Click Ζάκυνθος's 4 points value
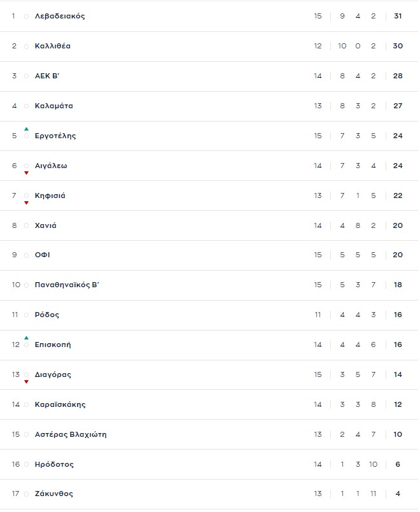The height and width of the screenshot is (512, 420). tap(398, 494)
